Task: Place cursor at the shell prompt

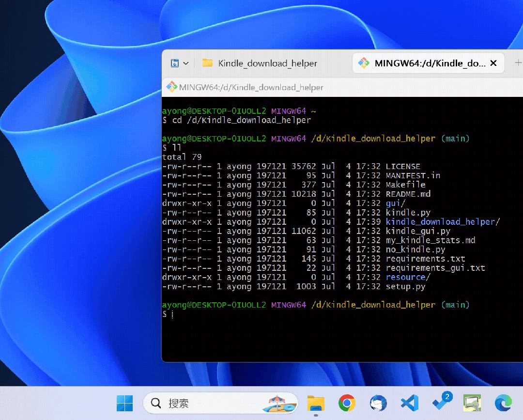Action: click(x=172, y=314)
